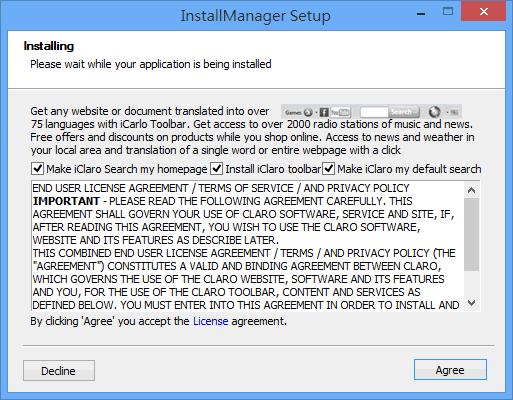Screen dimensions: 513x400
Task: Click the license text scroll down arrow
Action: [471, 303]
